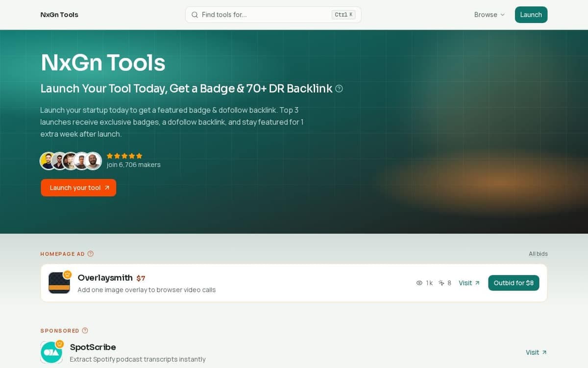This screenshot has width=588, height=368.
Task: Click the Overlaysmith description text
Action: pyautogui.click(x=147, y=290)
